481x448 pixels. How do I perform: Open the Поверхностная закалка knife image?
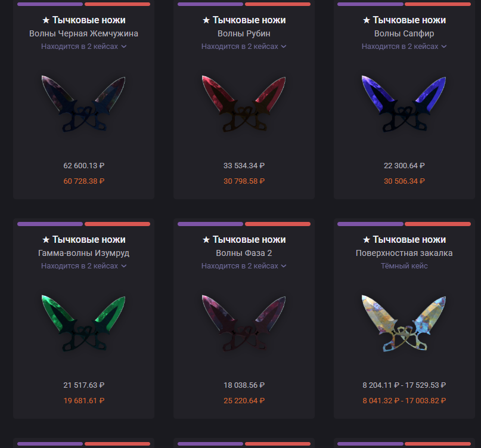[404, 323]
